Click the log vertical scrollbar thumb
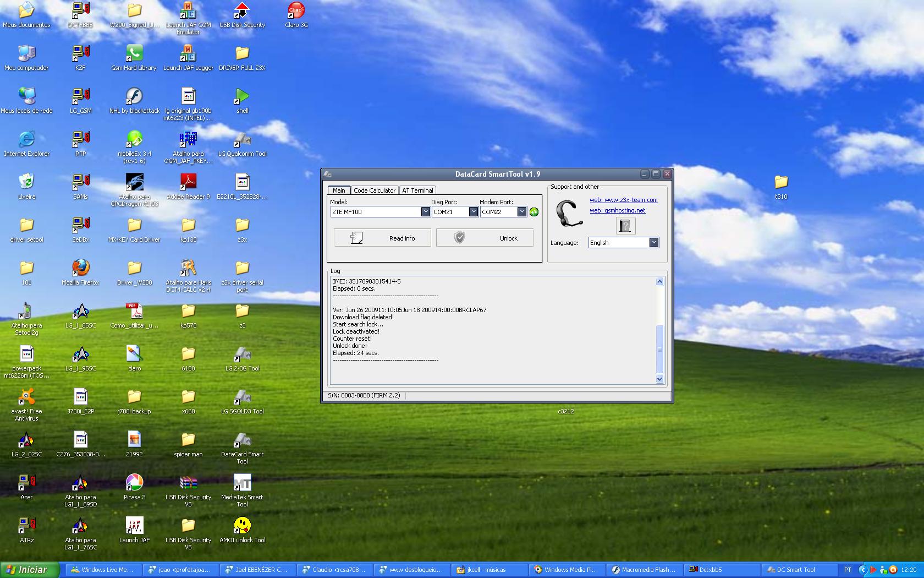The width and height of the screenshot is (924, 578). tap(660, 349)
